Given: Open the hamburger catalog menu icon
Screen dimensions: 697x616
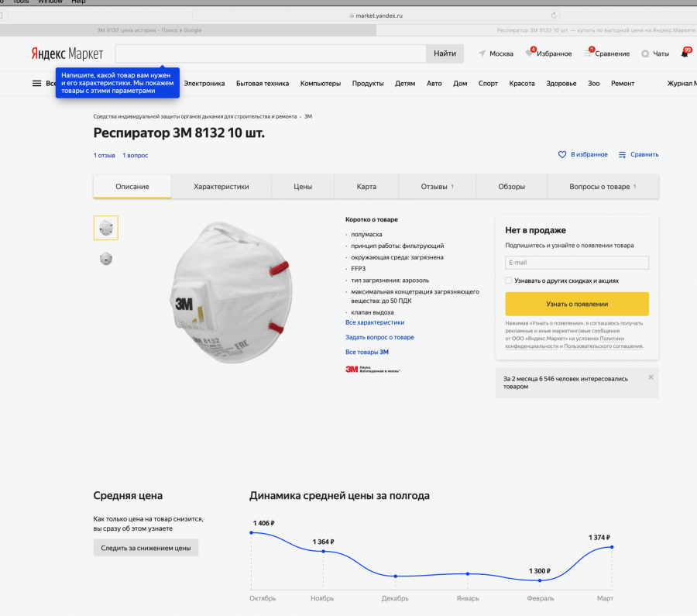Looking at the screenshot, I should (x=36, y=84).
